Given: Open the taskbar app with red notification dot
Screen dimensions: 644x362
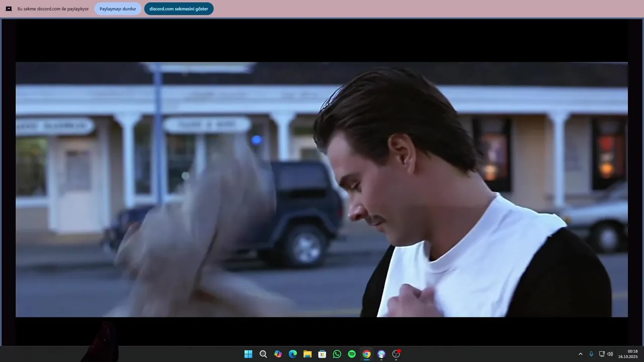Looking at the screenshot, I should coord(396,354).
